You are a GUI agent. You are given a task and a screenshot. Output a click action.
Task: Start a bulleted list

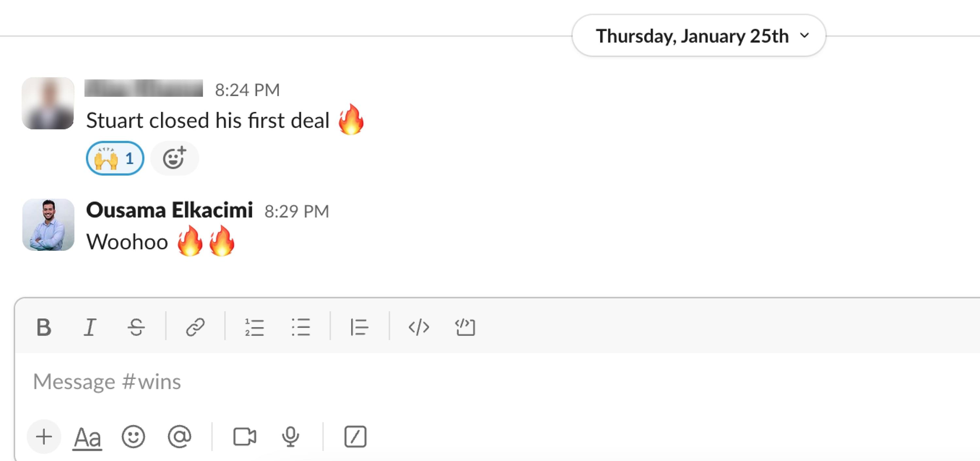[x=301, y=327]
